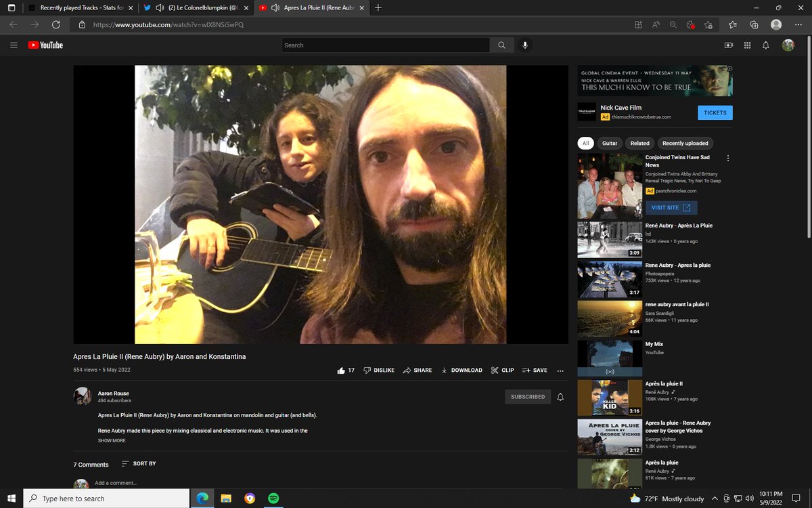Open Edge read aloud icon

coord(656,24)
